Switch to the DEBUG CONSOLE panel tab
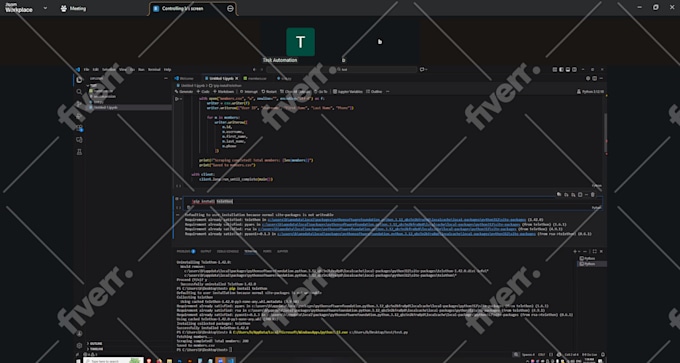 click(x=228, y=251)
